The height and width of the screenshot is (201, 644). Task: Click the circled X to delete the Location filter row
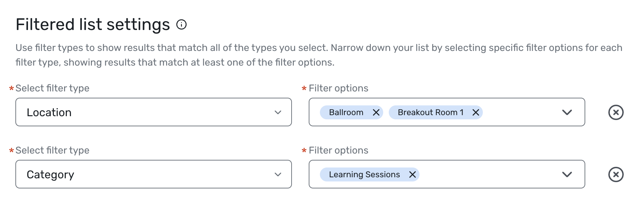click(x=616, y=112)
